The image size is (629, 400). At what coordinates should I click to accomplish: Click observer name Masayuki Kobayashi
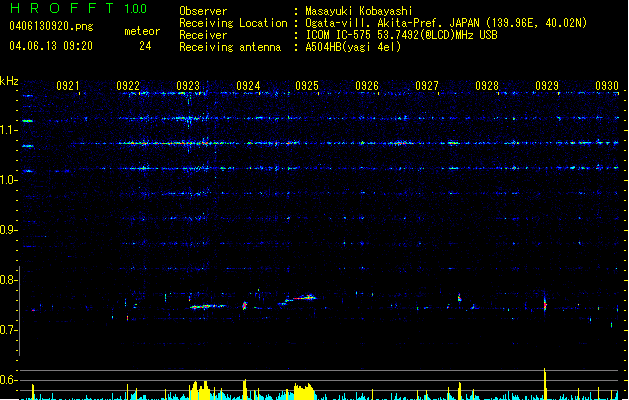click(x=359, y=11)
